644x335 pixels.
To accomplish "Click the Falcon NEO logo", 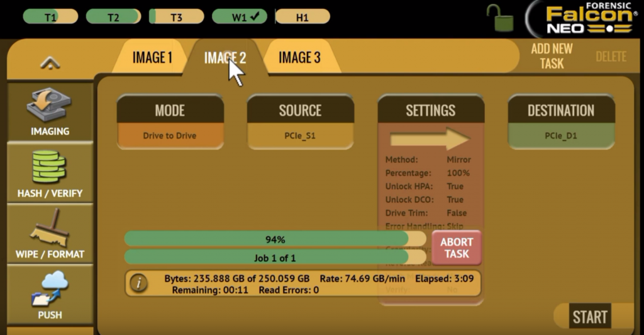I will [x=586, y=18].
